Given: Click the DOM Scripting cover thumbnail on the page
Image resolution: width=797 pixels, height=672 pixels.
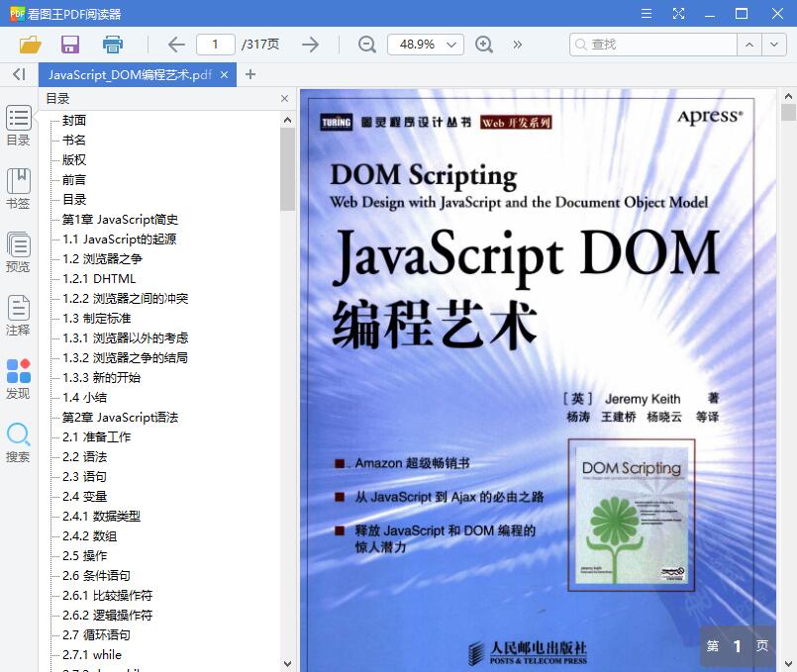Looking at the screenshot, I should 632,515.
